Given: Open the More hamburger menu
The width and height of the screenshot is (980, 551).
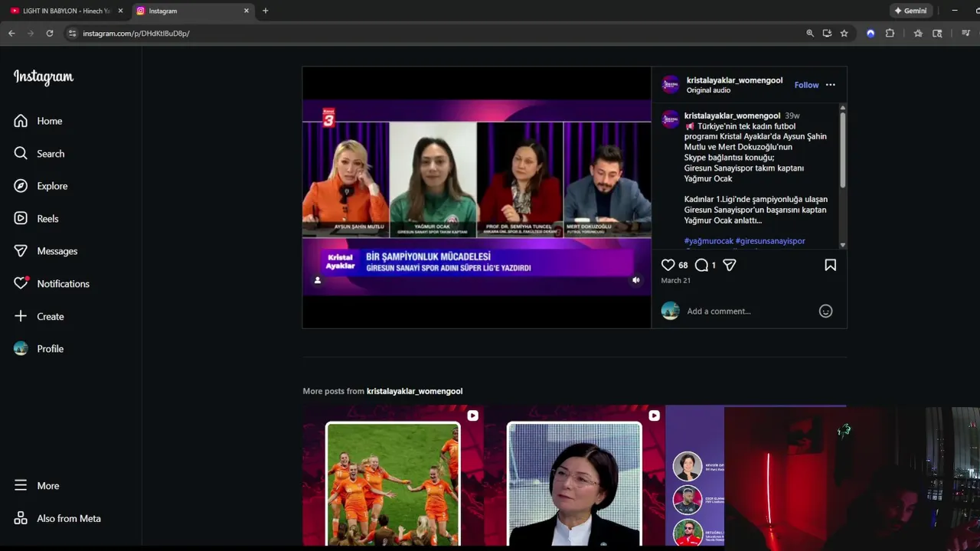Looking at the screenshot, I should click(36, 486).
